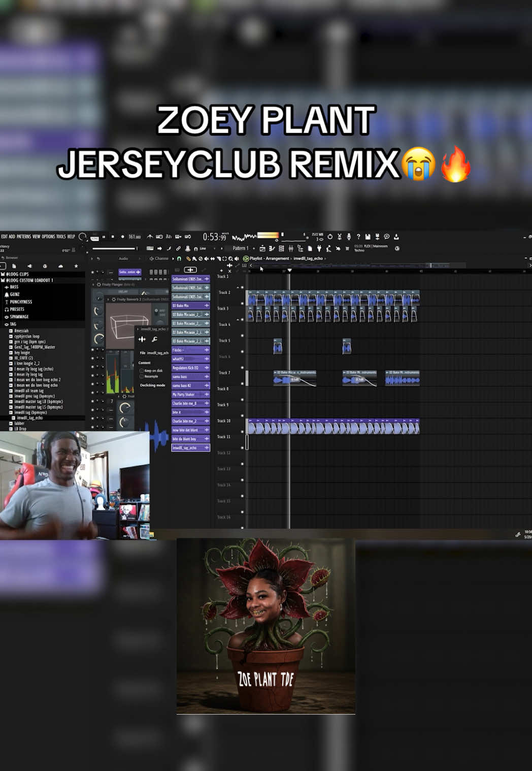The height and width of the screenshot is (771, 532).
Task: Select the 'My Party Shaker' clip button
Action: (x=190, y=395)
